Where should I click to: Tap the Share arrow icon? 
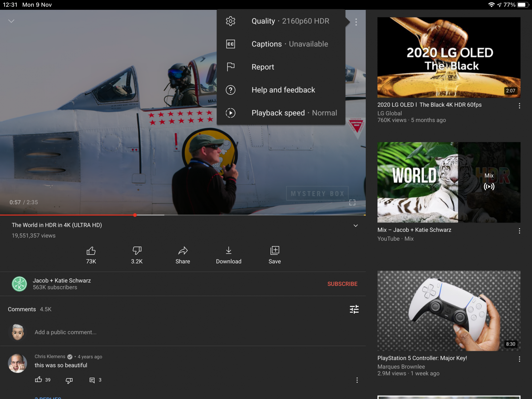tap(183, 251)
